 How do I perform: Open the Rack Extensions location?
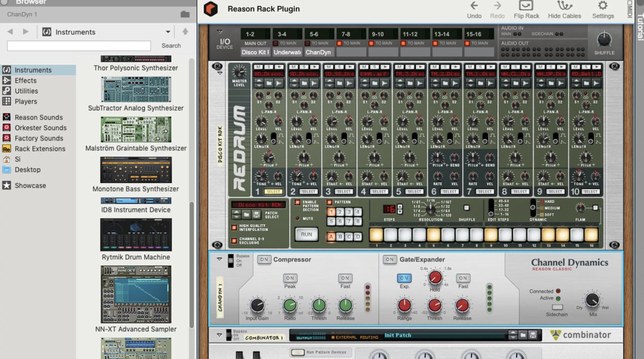(x=40, y=149)
